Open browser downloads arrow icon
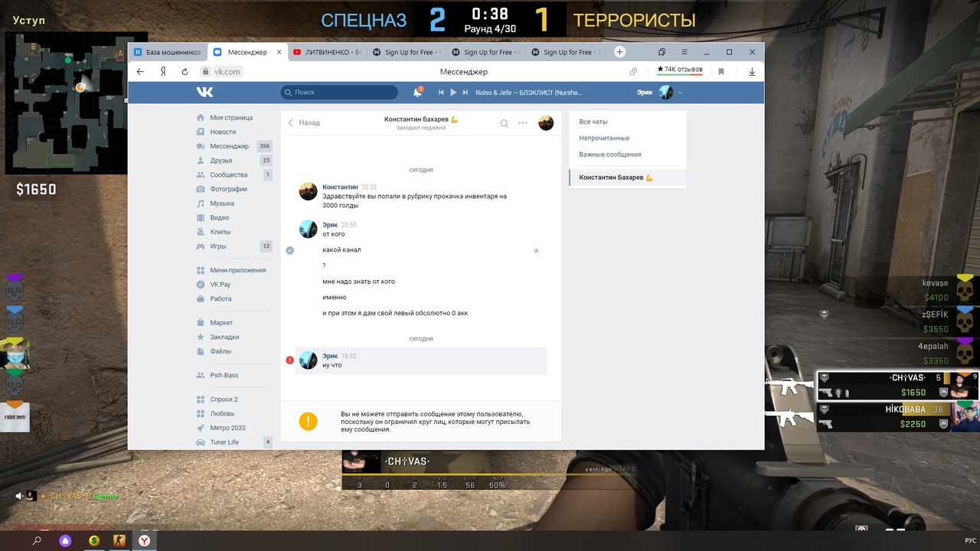This screenshot has height=551, width=980. pos(752,71)
